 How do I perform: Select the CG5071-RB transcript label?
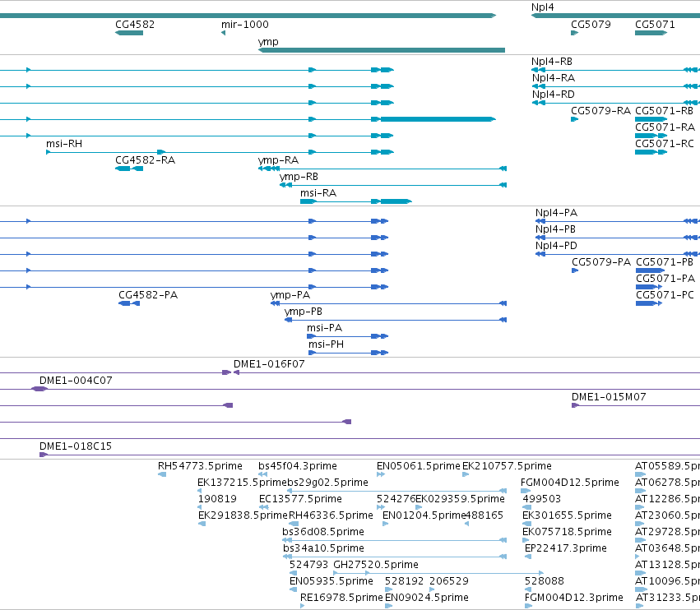[665, 111]
